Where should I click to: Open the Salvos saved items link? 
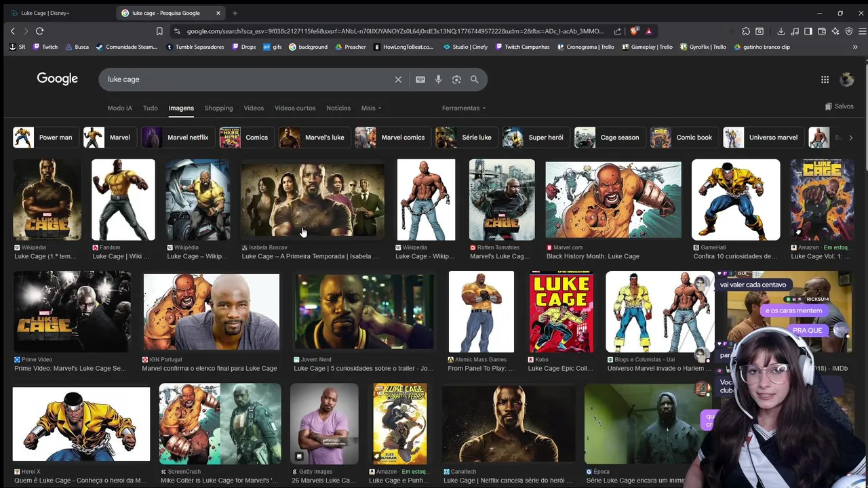(840, 106)
